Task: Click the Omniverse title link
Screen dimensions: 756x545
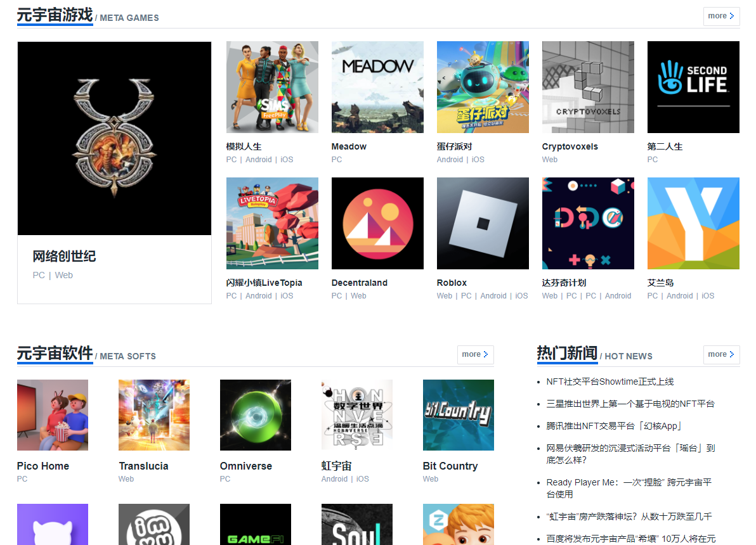Action: 246,466
